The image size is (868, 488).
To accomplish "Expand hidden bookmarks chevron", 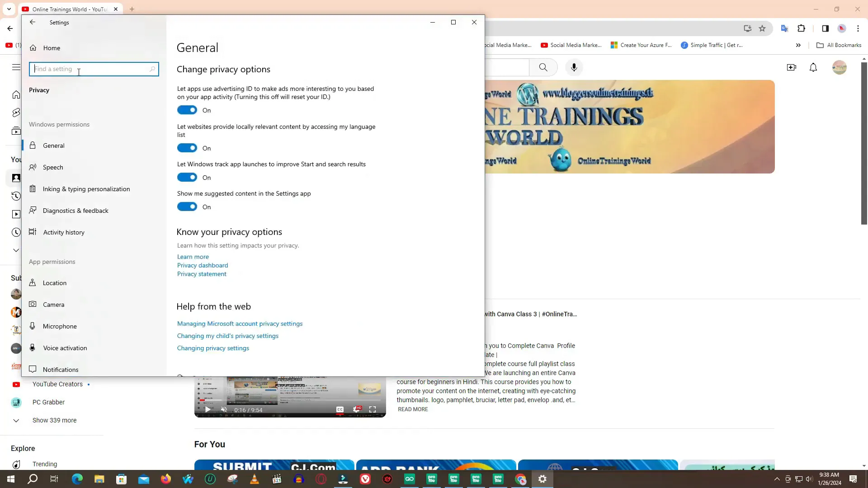I will [798, 45].
